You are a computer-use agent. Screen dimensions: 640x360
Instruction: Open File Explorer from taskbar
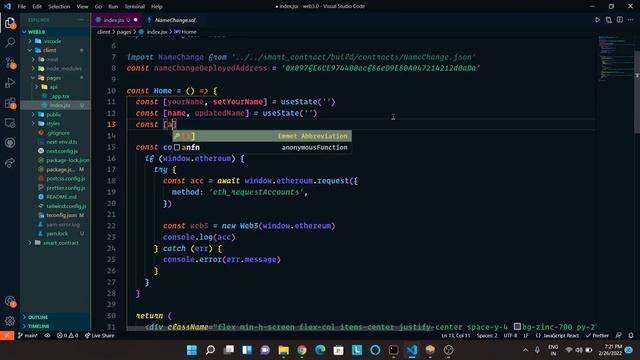click(284, 350)
